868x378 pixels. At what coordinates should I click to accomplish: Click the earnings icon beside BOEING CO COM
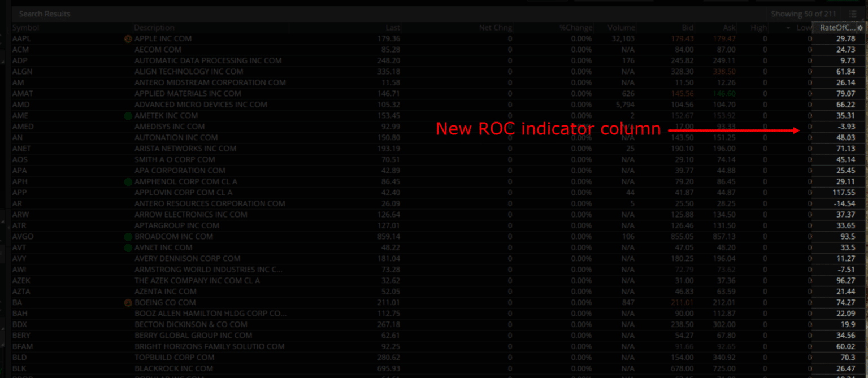tap(128, 302)
